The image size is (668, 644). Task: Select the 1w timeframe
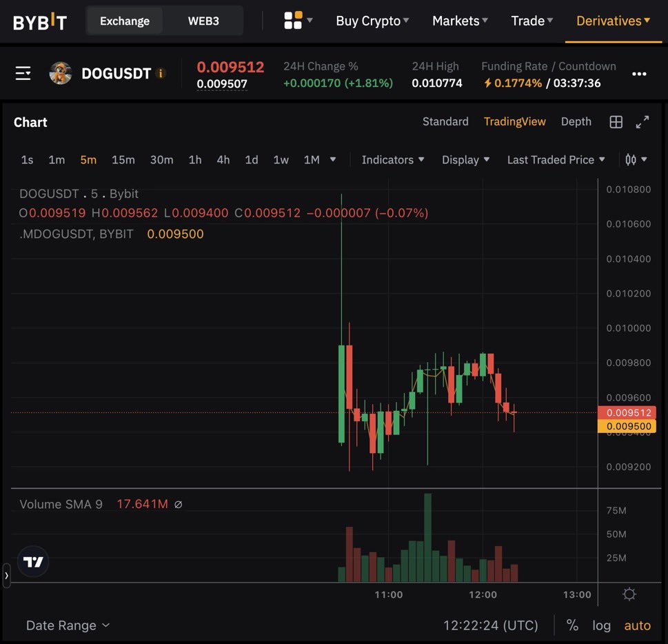click(281, 160)
